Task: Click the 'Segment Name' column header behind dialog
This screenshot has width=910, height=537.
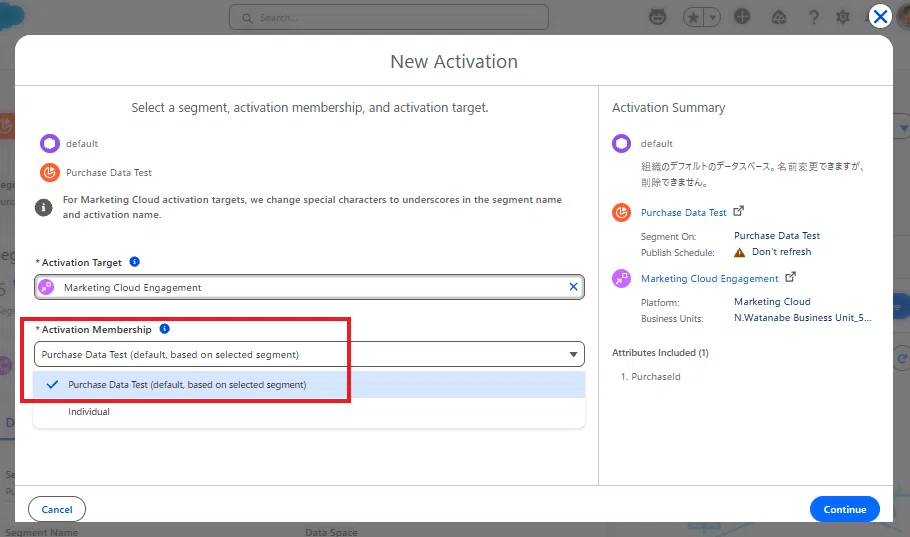Action: click(x=42, y=531)
